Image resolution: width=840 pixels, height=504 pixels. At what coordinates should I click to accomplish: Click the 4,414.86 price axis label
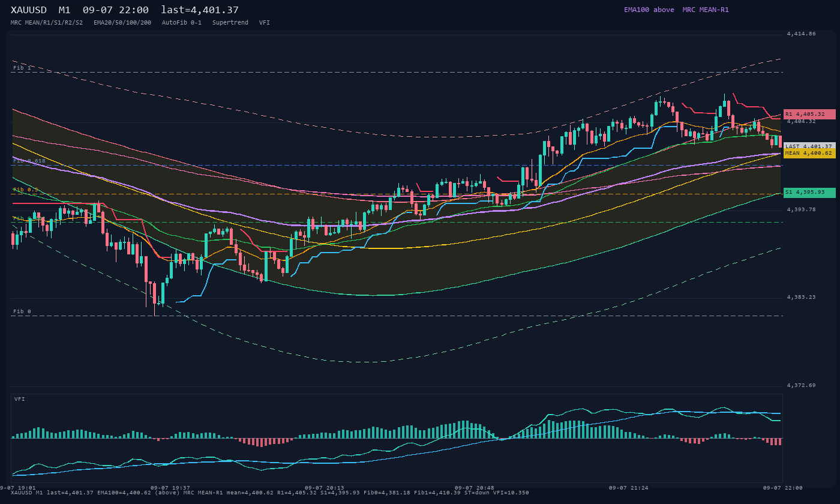tap(801, 34)
